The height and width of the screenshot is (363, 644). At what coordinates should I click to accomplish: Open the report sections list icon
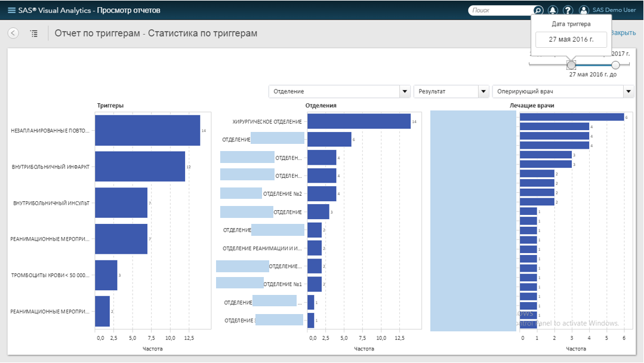34,33
